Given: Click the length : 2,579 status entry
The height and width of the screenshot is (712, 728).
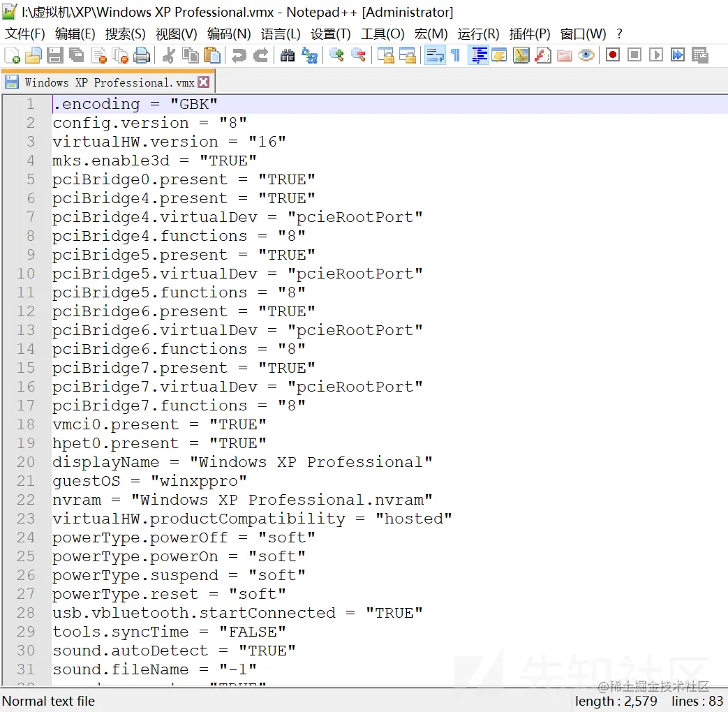Looking at the screenshot, I should pyautogui.click(x=616, y=702).
